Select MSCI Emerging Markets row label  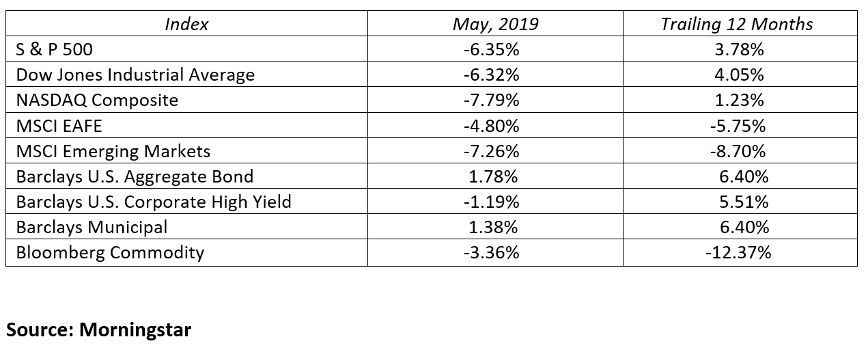pyautogui.click(x=113, y=151)
